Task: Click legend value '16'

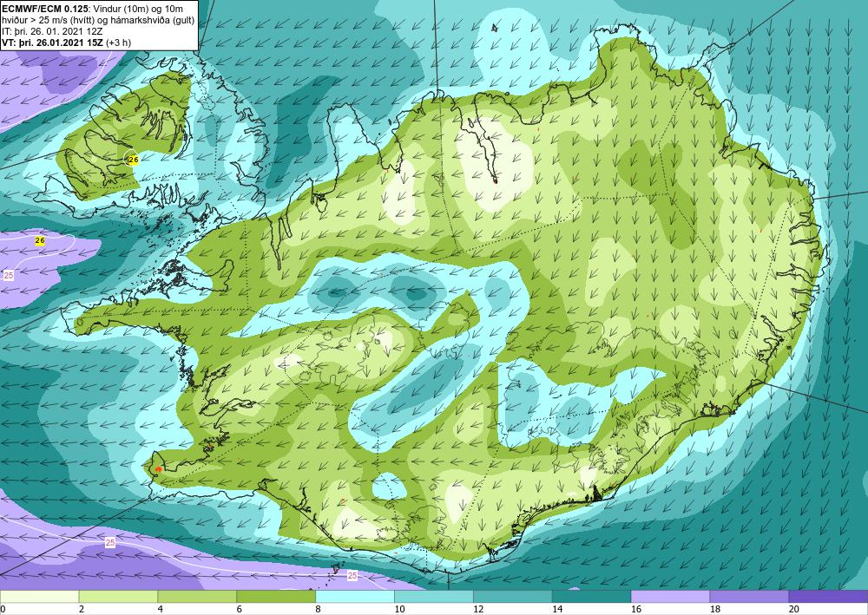Action: tap(636, 610)
